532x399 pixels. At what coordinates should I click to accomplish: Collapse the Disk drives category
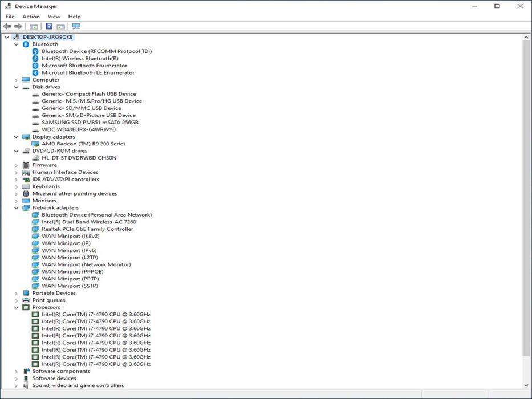click(16, 87)
